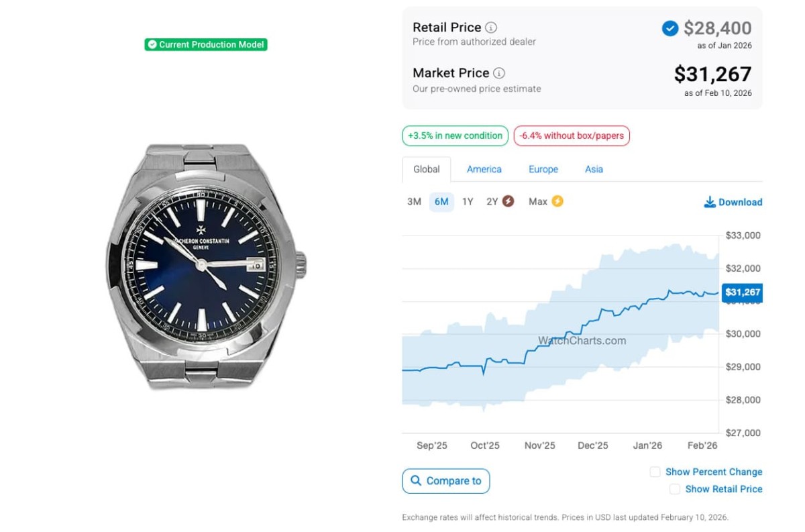Click the brown lightning icon beside 2Y
805x532 pixels.
[508, 201]
